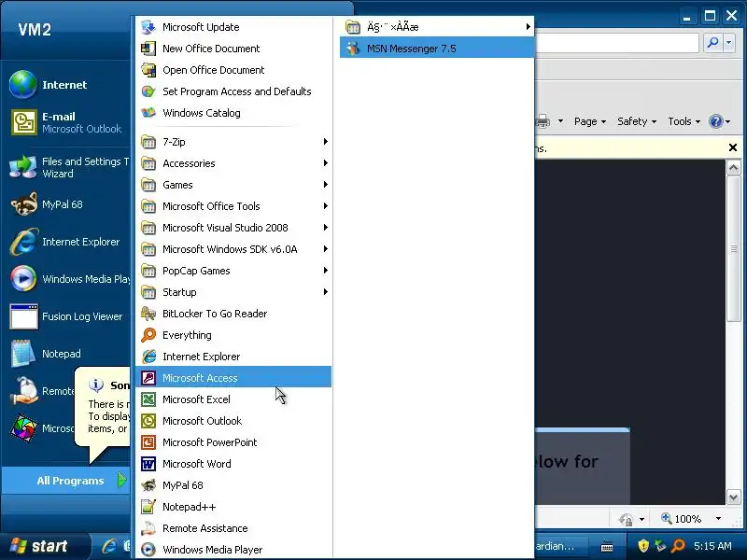Open Windows Media Player in programs list

[x=233, y=549]
